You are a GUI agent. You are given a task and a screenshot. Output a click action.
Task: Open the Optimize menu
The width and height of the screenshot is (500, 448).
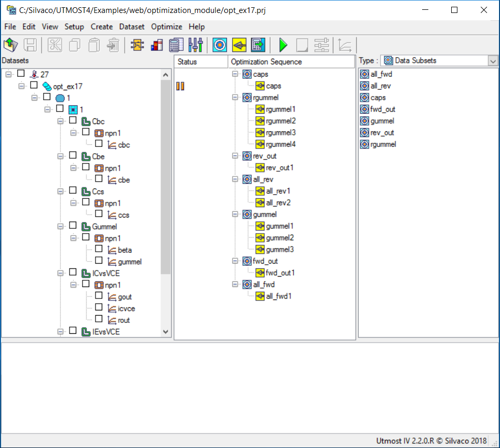pos(167,27)
